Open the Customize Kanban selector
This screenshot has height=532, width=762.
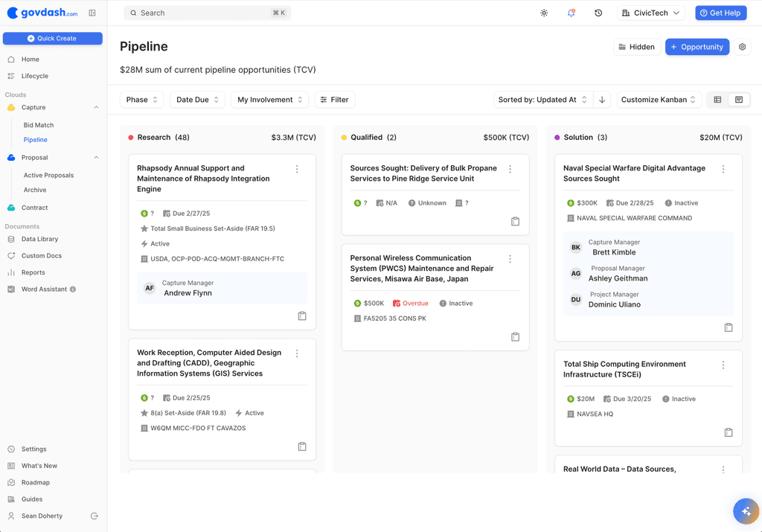(658, 99)
